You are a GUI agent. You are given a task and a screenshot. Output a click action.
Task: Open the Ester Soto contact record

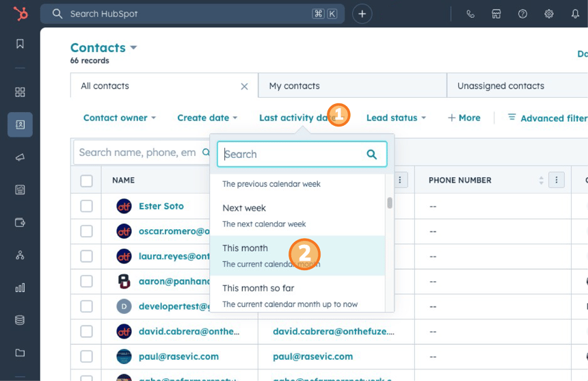tap(161, 206)
